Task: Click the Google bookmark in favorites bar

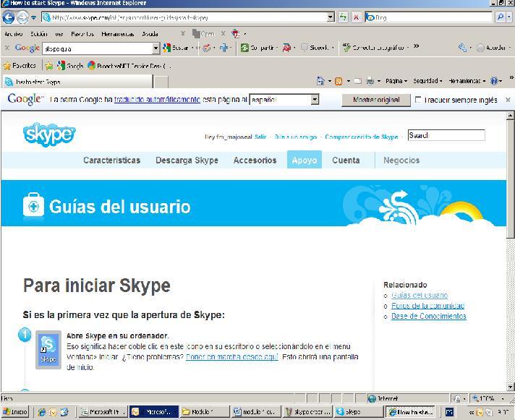Action: [x=70, y=66]
